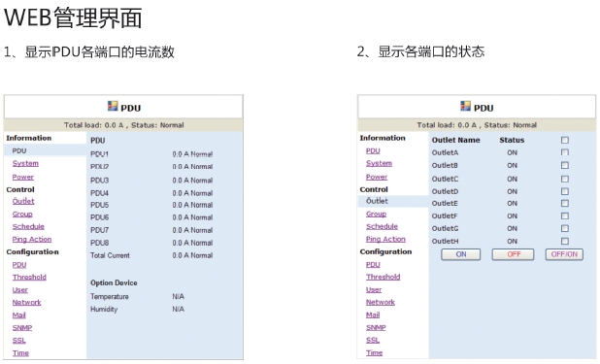Open System link in left panel Information
The height and width of the screenshot is (364, 600).
point(25,163)
